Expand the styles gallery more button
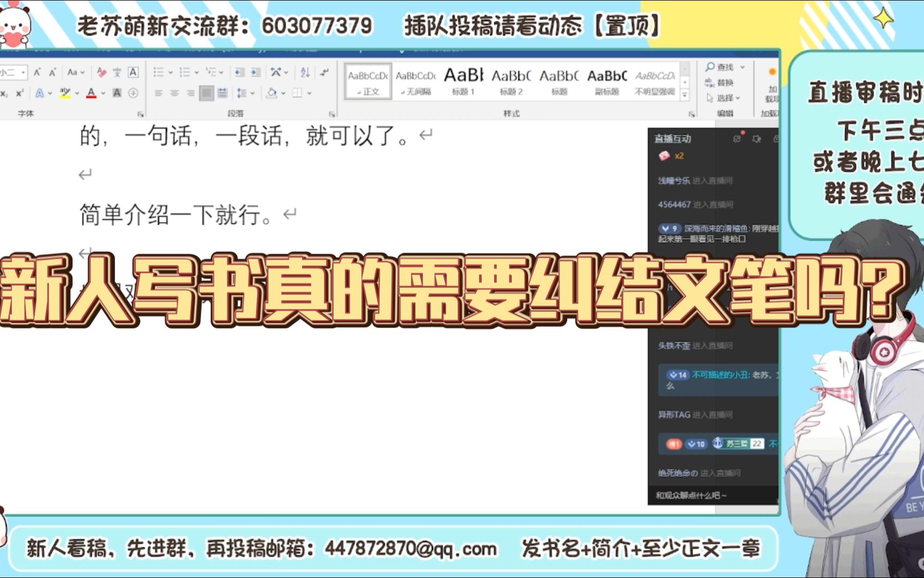 click(684, 95)
